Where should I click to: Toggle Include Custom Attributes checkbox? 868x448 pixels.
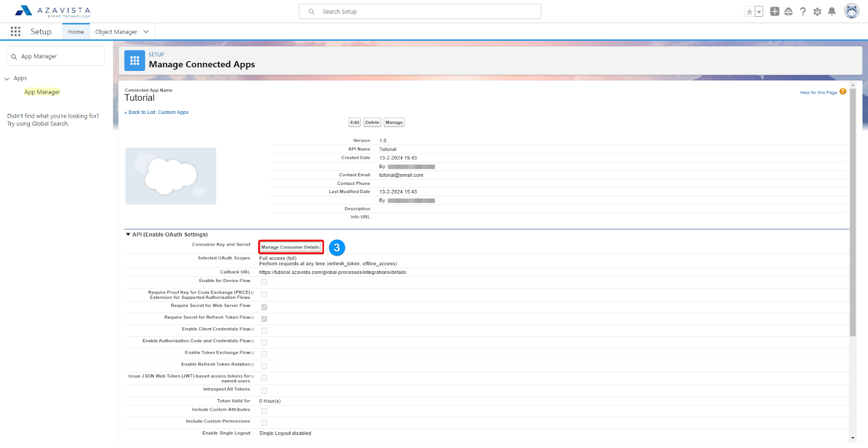coord(264,411)
